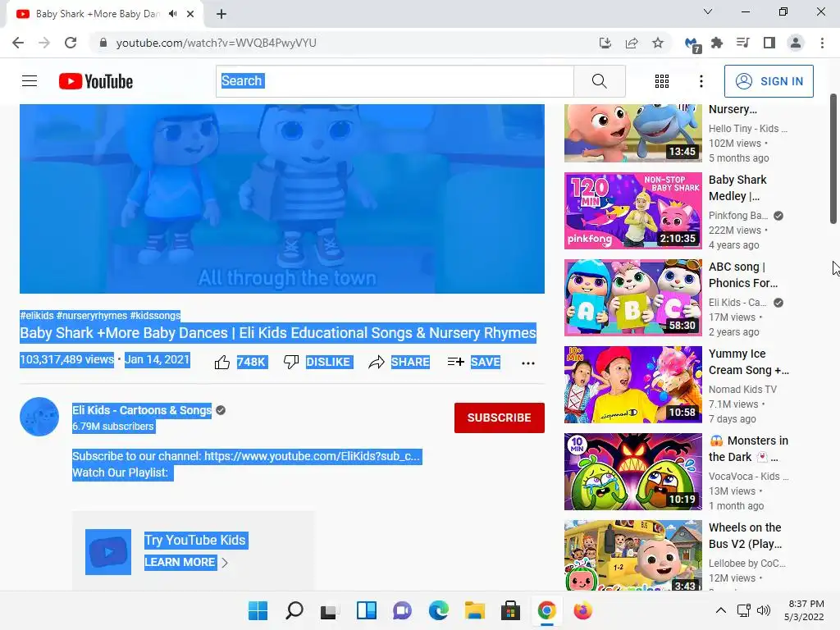Open Chrome profile avatar

pos(796,43)
